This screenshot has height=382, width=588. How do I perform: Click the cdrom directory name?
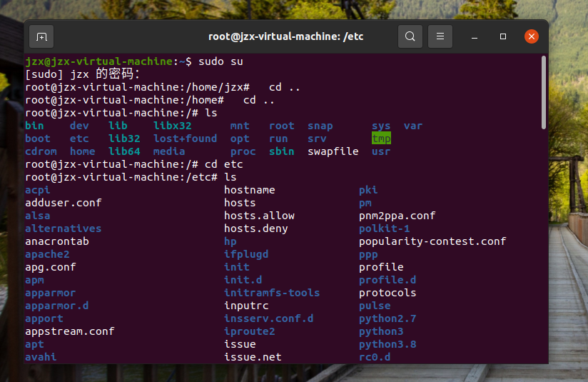click(x=41, y=151)
